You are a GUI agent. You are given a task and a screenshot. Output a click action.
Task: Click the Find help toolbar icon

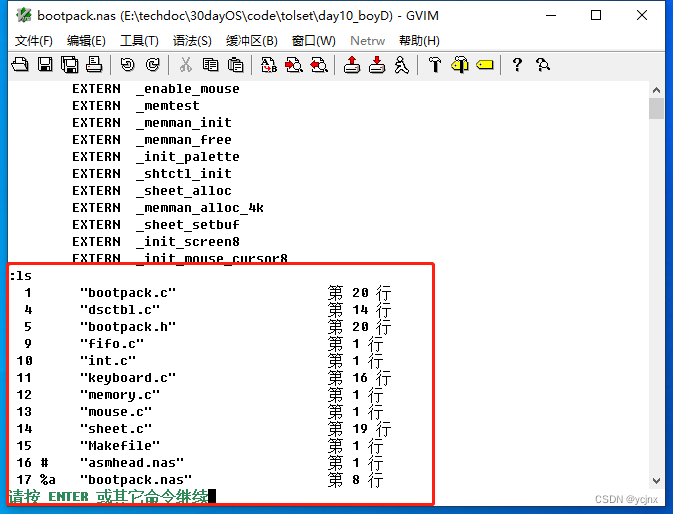tap(543, 65)
